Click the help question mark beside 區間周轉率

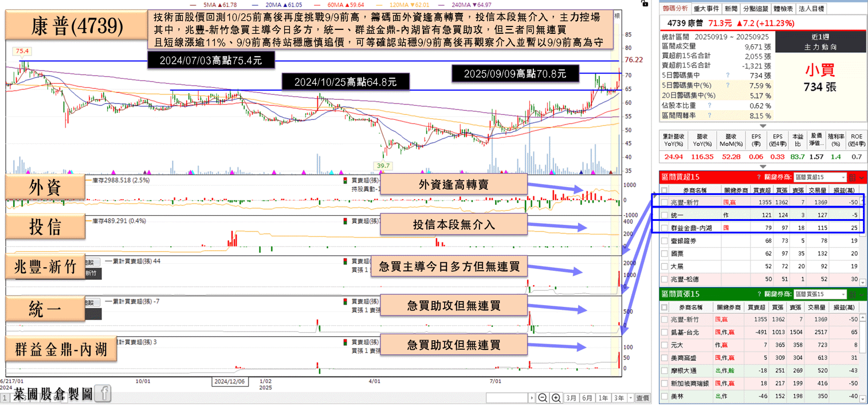click(709, 115)
